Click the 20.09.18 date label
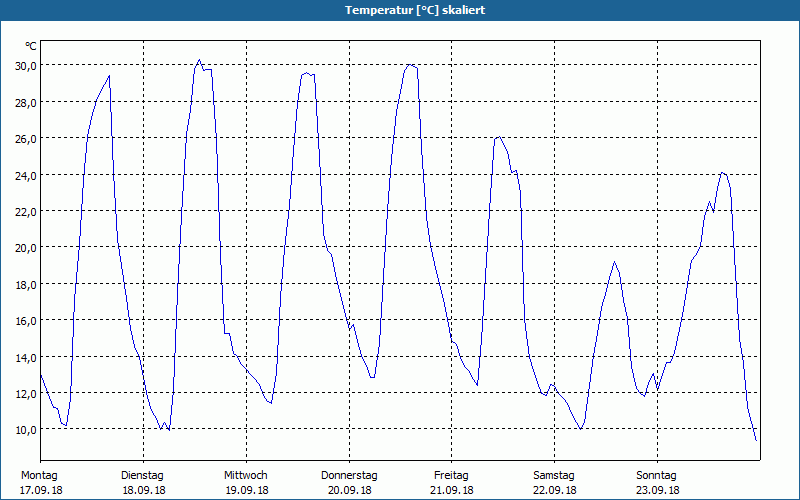 pyautogui.click(x=349, y=490)
